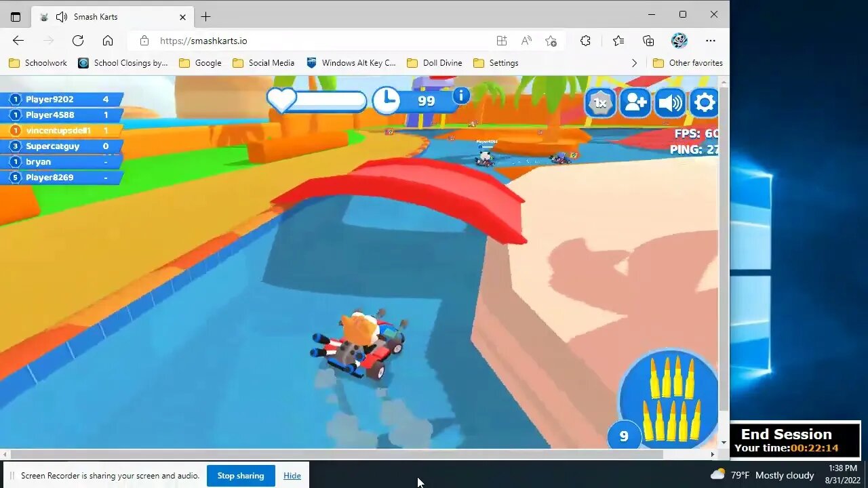Open the Schoolwork bookmarks folder

pyautogui.click(x=38, y=62)
